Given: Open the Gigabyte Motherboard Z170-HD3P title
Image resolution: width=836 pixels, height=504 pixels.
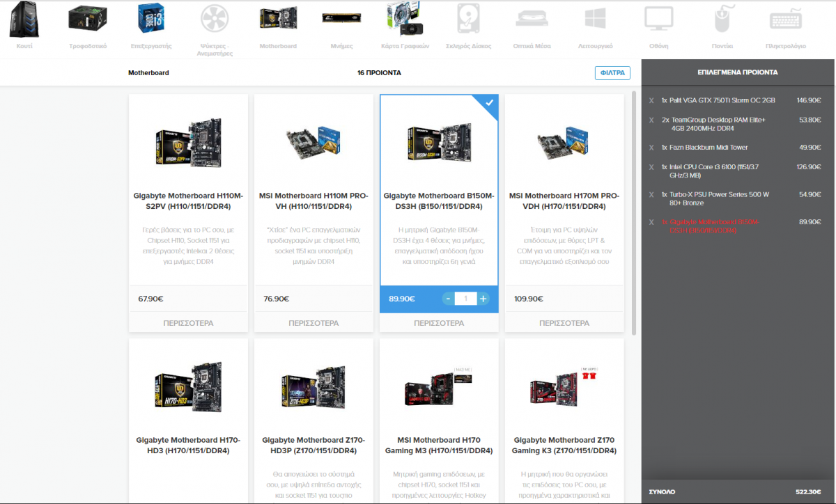Looking at the screenshot, I should click(313, 446).
